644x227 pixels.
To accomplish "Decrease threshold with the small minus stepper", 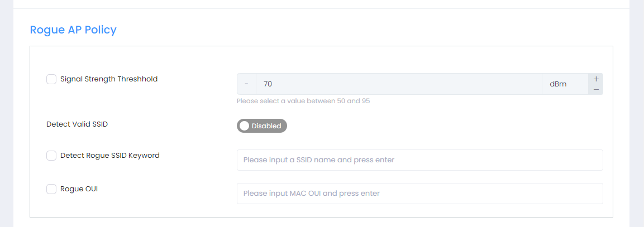I will click(x=596, y=89).
